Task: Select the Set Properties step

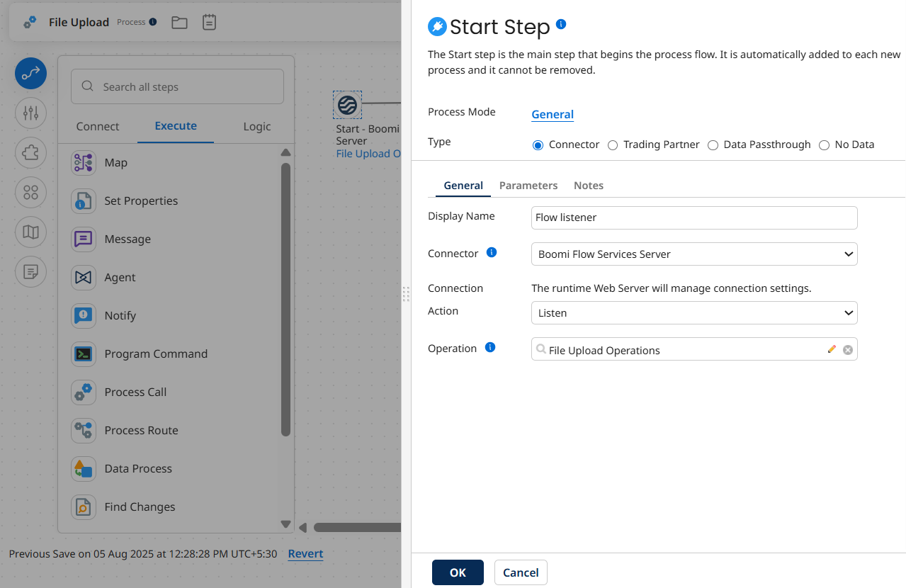Action: pyautogui.click(x=83, y=200)
